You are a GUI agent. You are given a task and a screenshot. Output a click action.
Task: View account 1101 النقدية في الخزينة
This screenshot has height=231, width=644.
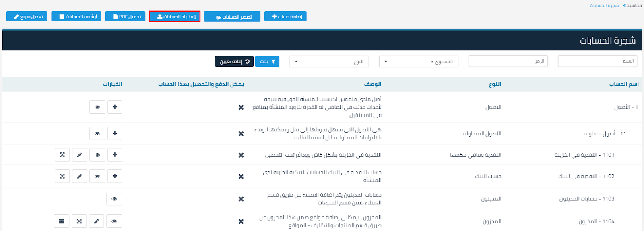[97, 155]
